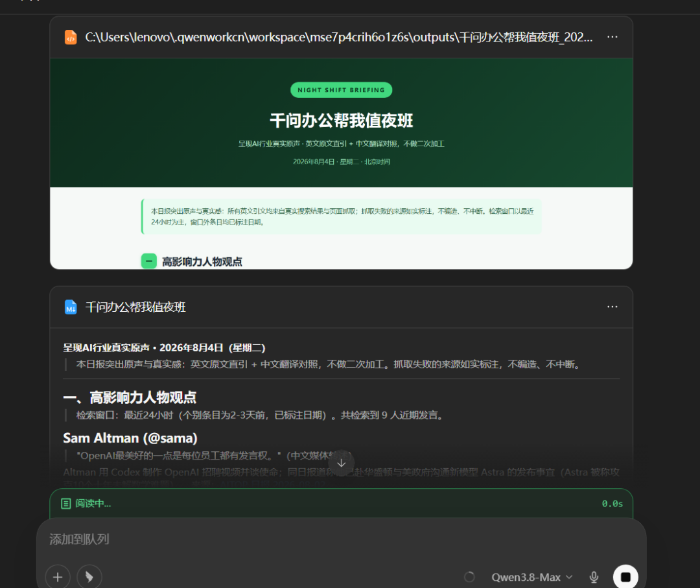Click the loading spinner beside the model selector
The height and width of the screenshot is (588, 700).
click(469, 577)
